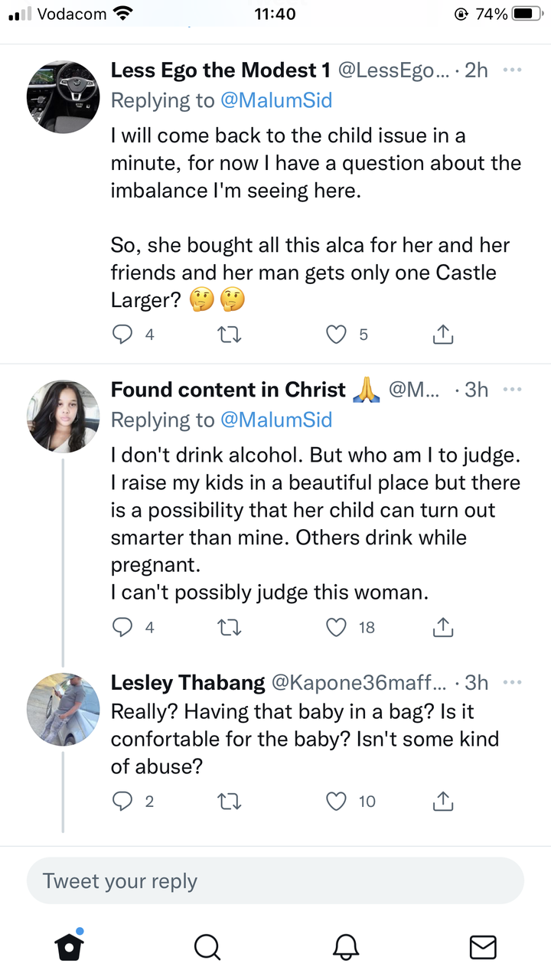
Task: Reply to Less Ego the Modest 1's tweet
Action: pyautogui.click(x=122, y=335)
